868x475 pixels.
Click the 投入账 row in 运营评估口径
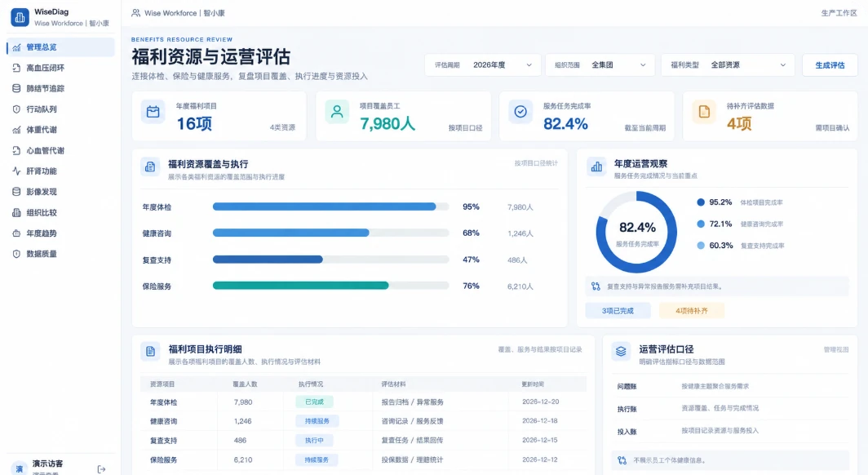729,431
